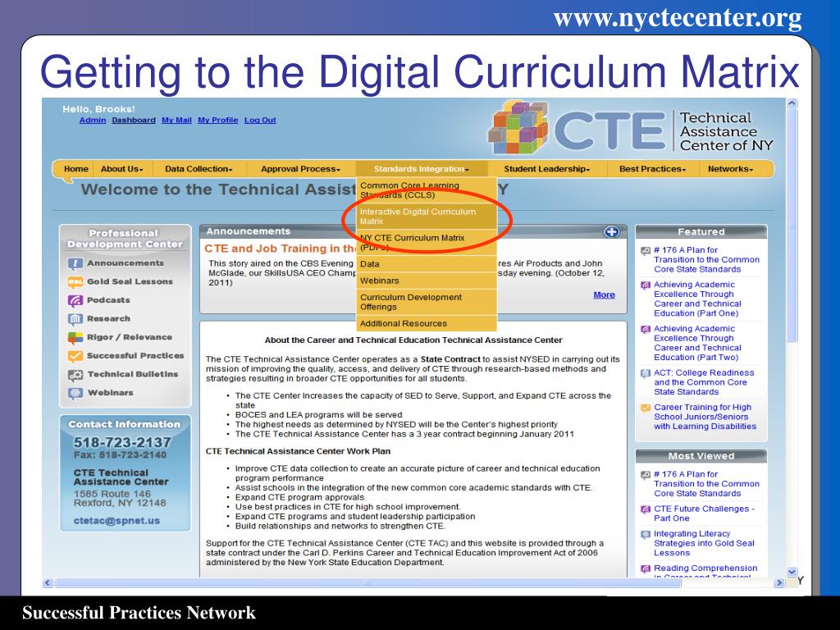Click the horizontal scrollbar thumb

(367, 583)
